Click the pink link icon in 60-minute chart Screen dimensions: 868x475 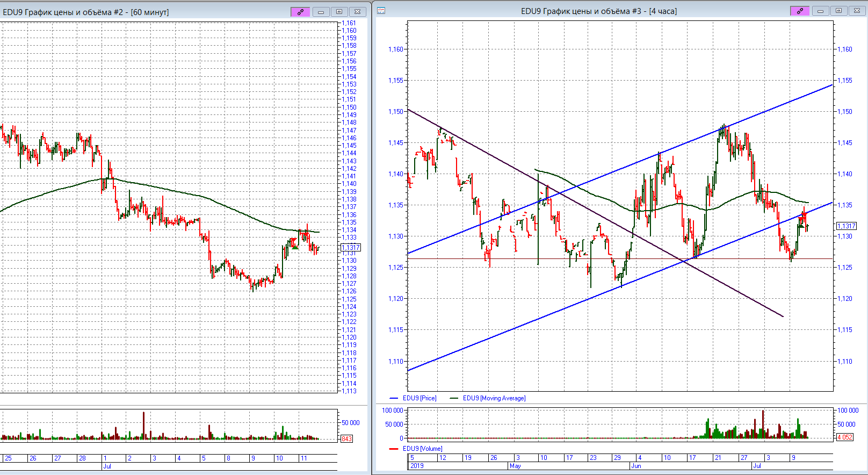[x=300, y=12]
